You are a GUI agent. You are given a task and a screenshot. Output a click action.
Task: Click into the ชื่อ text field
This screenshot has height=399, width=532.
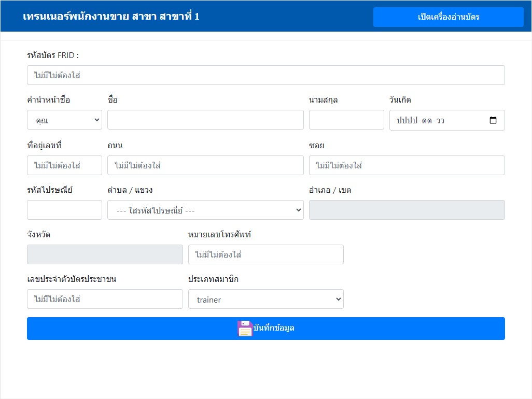click(205, 120)
